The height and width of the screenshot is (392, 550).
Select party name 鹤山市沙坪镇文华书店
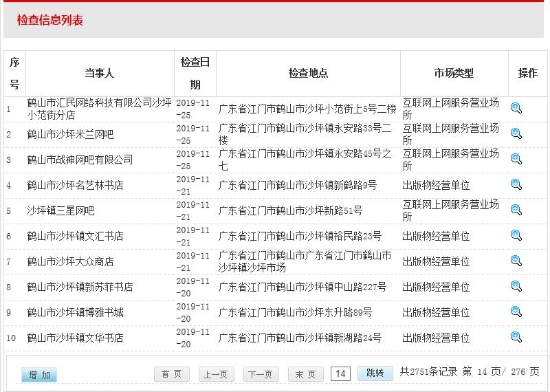[x=75, y=338]
